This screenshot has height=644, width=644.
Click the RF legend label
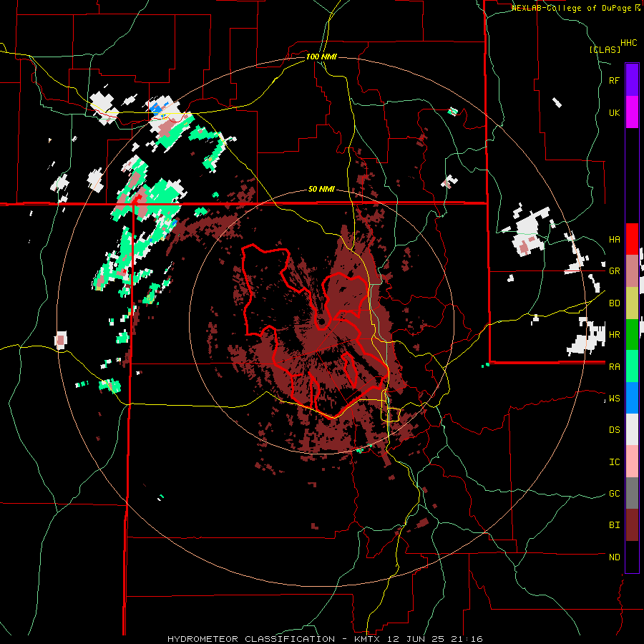[x=614, y=80]
